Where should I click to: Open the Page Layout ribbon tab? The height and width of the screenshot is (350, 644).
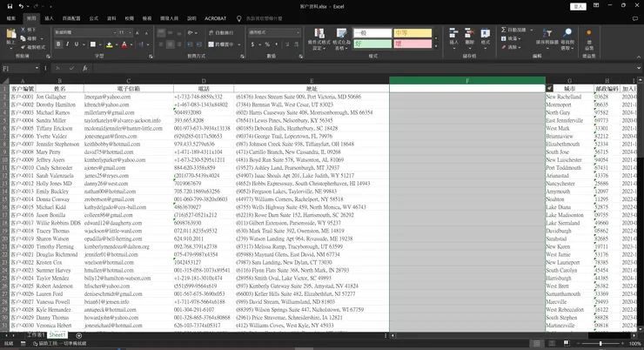click(x=71, y=18)
